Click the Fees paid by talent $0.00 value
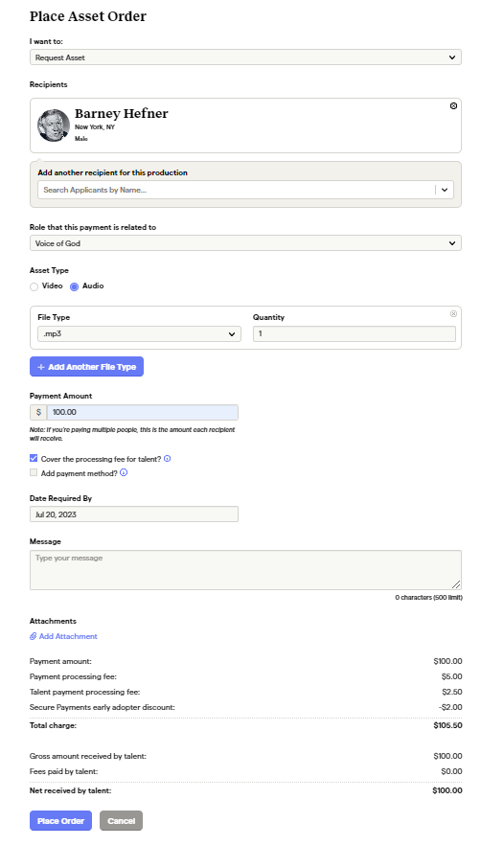This screenshot has width=504, height=868. (x=451, y=771)
